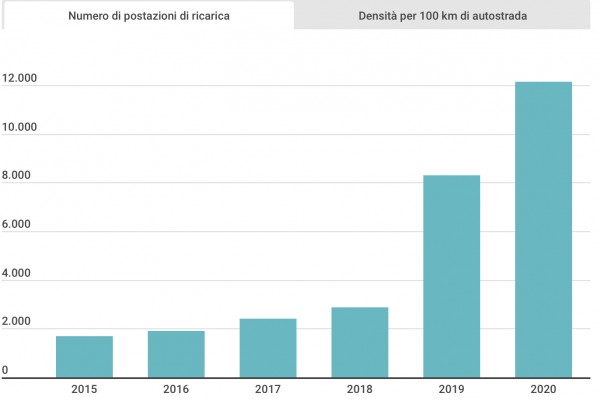Click the 2016 bar in the chart
This screenshot has height=400, width=600.
[176, 354]
